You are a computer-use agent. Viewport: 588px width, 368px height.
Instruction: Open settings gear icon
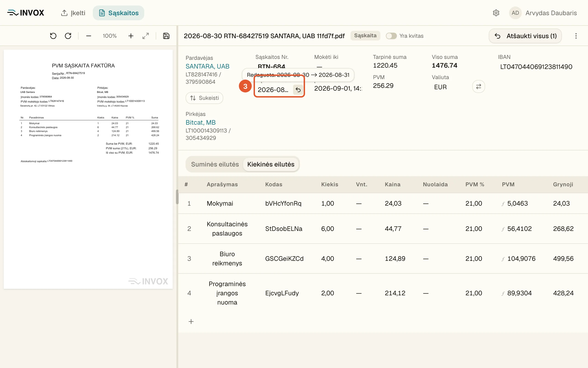[x=496, y=13]
